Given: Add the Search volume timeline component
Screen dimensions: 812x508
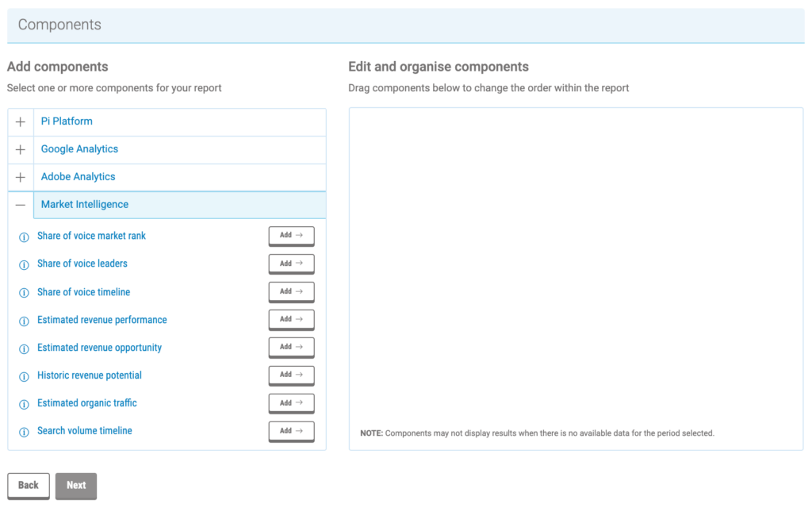Looking at the screenshot, I should pyautogui.click(x=291, y=431).
